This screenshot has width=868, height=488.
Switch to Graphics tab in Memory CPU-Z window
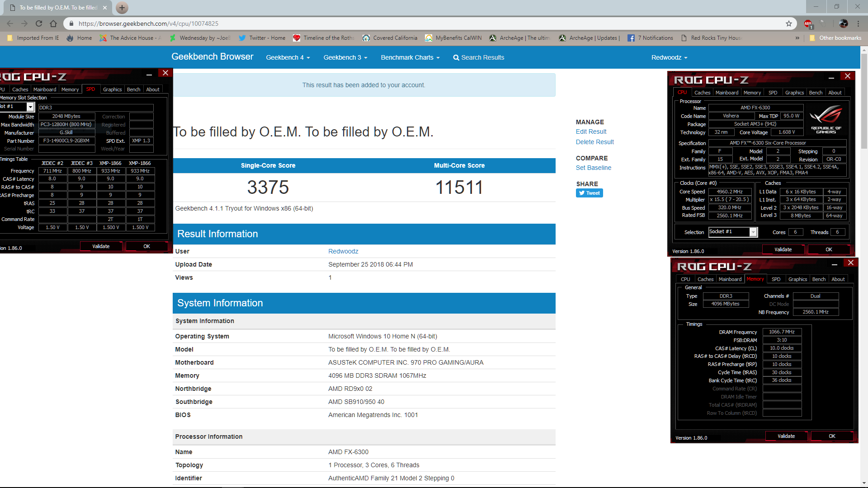click(797, 279)
